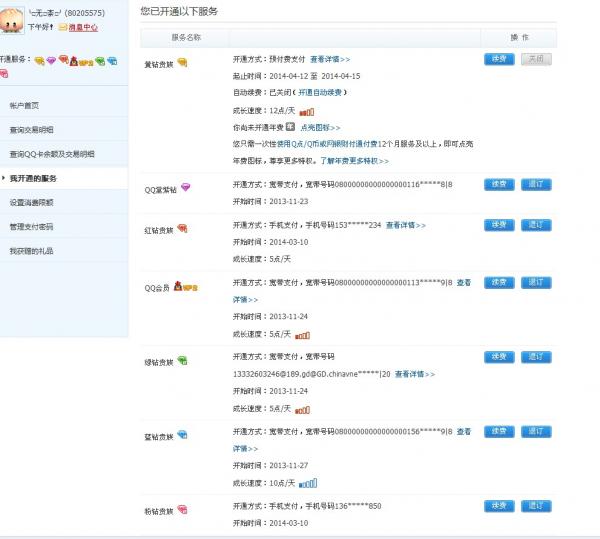Click the yellow diamond icon in sidebar opened services

[x=39, y=61]
